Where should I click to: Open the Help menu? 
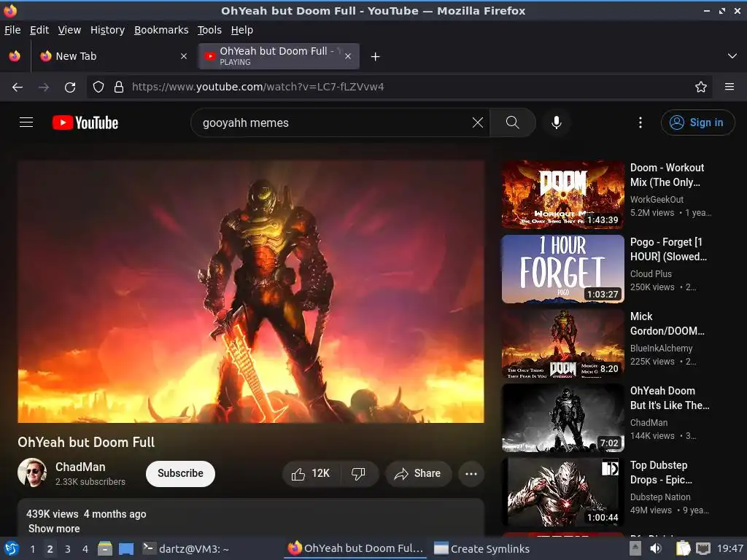coord(242,30)
